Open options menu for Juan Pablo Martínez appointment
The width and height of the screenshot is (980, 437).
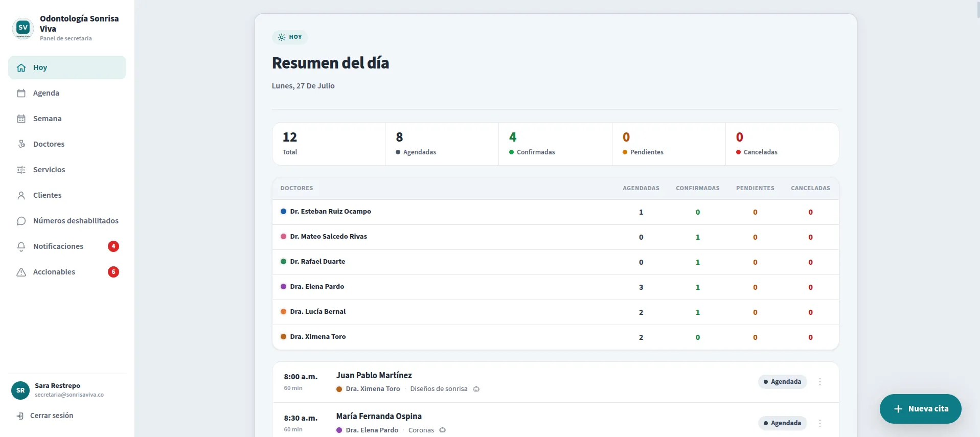(820, 382)
